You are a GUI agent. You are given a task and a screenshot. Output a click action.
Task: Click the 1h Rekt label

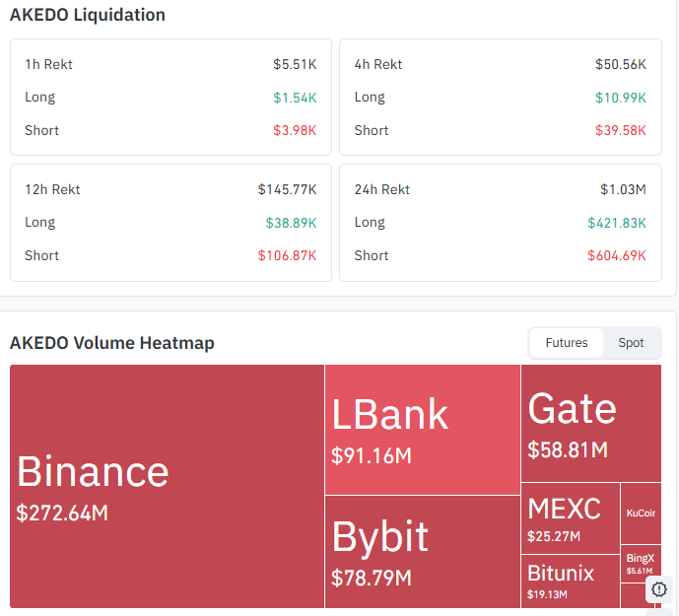[48, 64]
